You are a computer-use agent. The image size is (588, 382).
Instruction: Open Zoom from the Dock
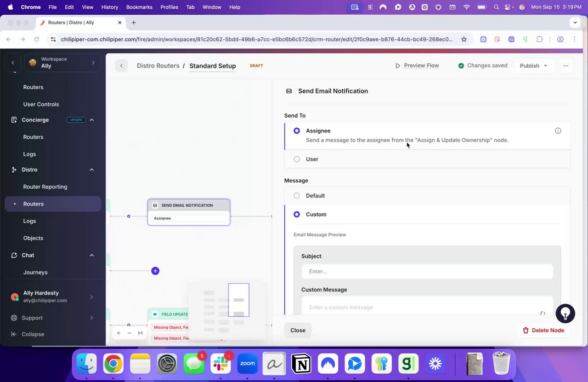[x=247, y=364]
